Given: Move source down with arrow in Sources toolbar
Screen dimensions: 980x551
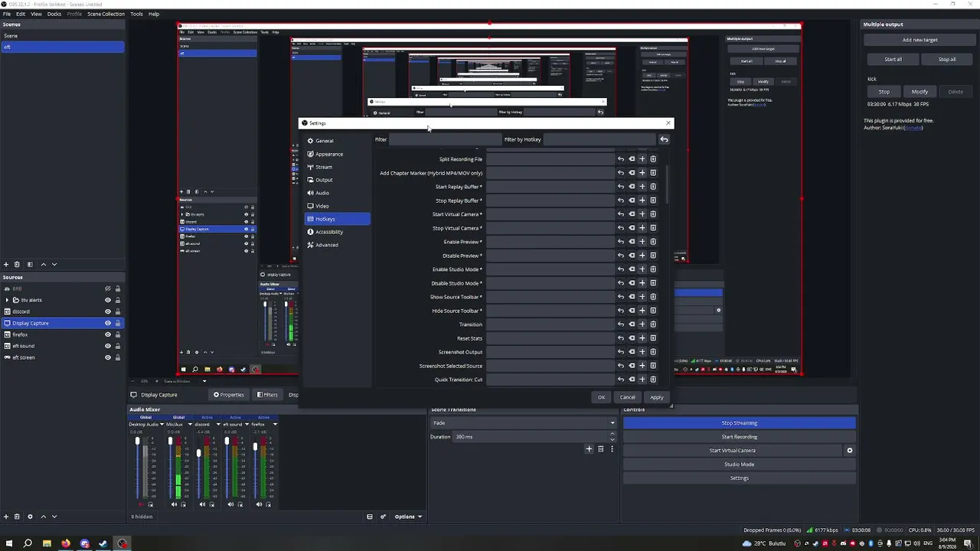Looking at the screenshot, I should click(x=54, y=517).
